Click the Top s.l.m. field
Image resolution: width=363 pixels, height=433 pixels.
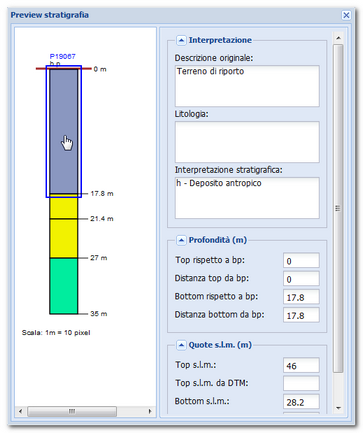(301, 365)
